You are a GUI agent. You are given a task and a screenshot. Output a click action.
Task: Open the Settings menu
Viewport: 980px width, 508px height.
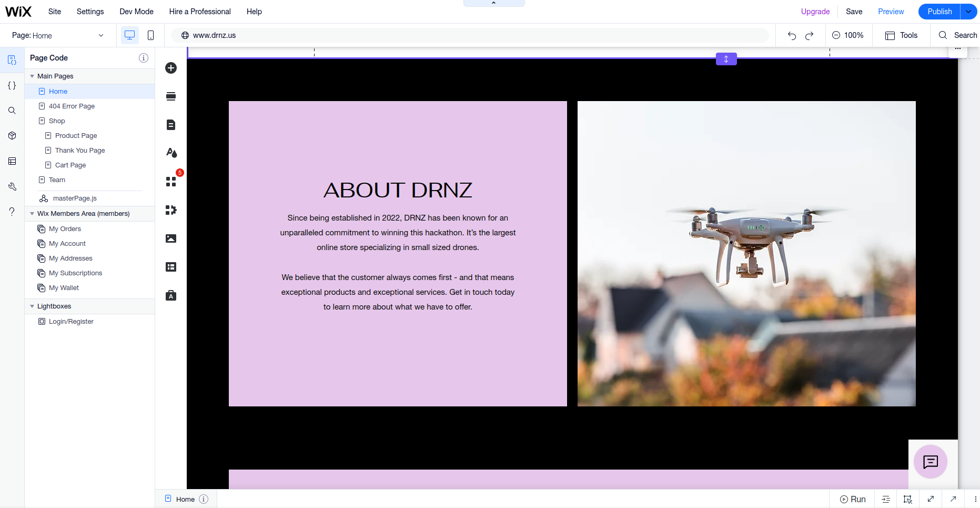90,12
